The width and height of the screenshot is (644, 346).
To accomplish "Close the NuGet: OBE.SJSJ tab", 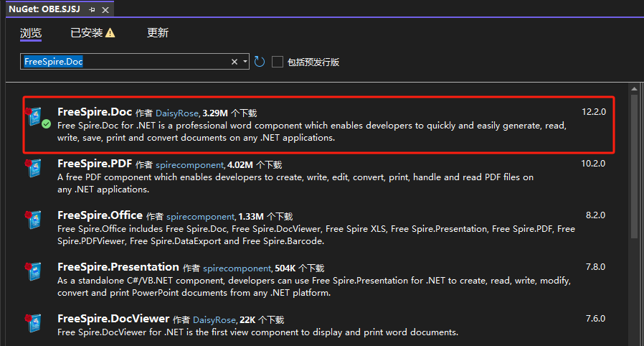I will (105, 10).
